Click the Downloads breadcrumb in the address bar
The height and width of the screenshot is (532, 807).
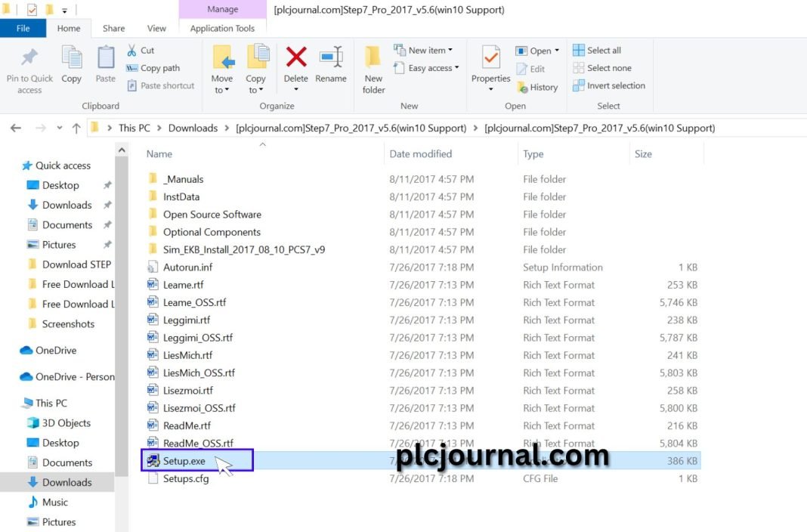click(193, 128)
